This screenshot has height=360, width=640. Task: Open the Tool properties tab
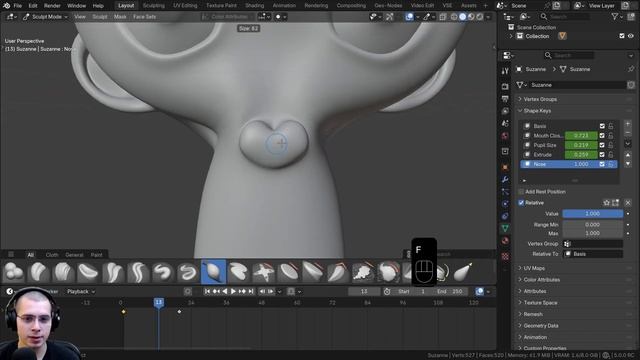[x=505, y=71]
